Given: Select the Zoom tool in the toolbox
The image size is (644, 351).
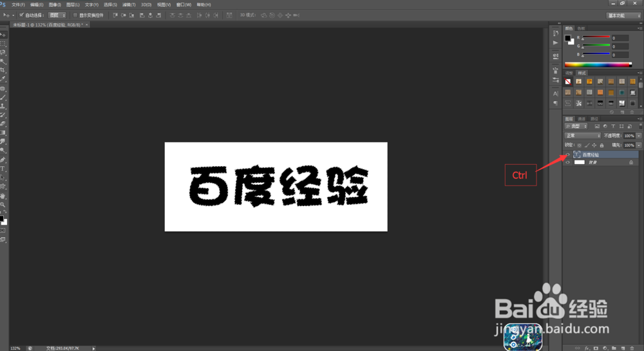Looking at the screenshot, I should [x=3, y=204].
